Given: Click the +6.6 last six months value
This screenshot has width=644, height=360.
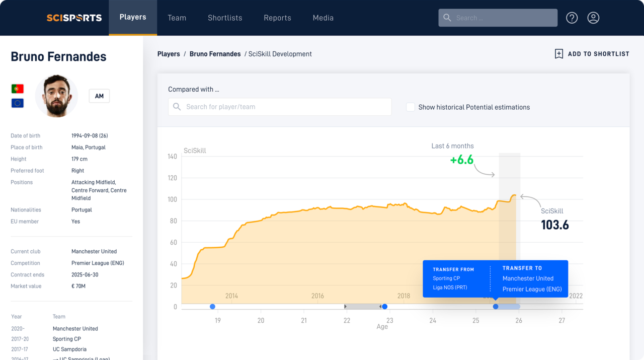Looking at the screenshot, I should pyautogui.click(x=462, y=160).
